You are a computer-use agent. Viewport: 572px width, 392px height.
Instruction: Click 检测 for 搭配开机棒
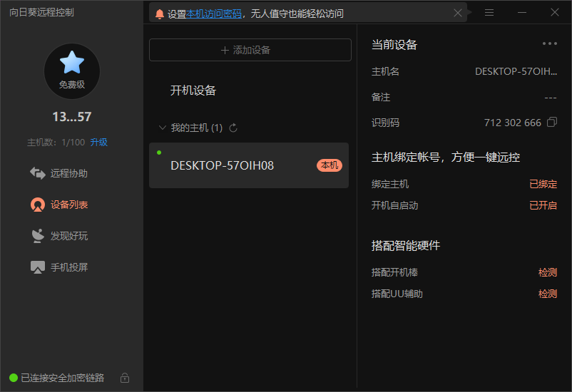548,272
